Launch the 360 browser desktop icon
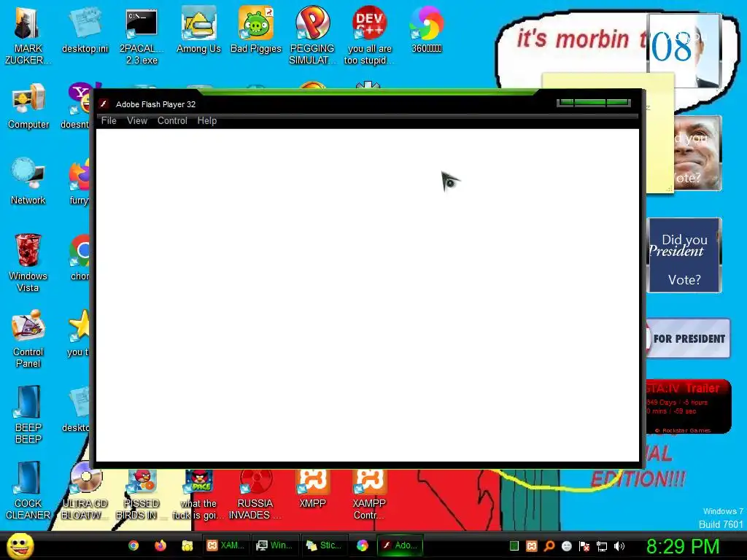Screen dimensions: 747x560 (426, 30)
